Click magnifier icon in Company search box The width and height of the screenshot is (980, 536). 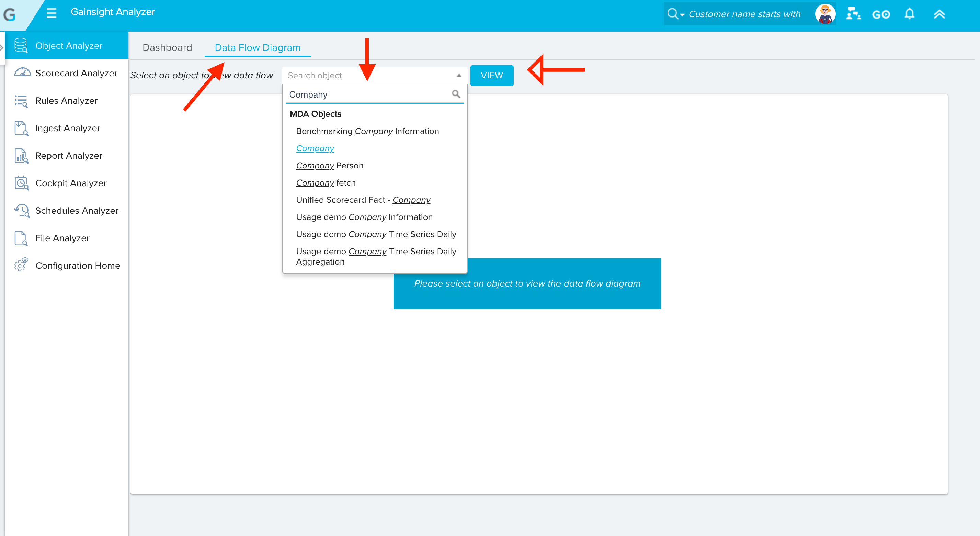tap(456, 94)
